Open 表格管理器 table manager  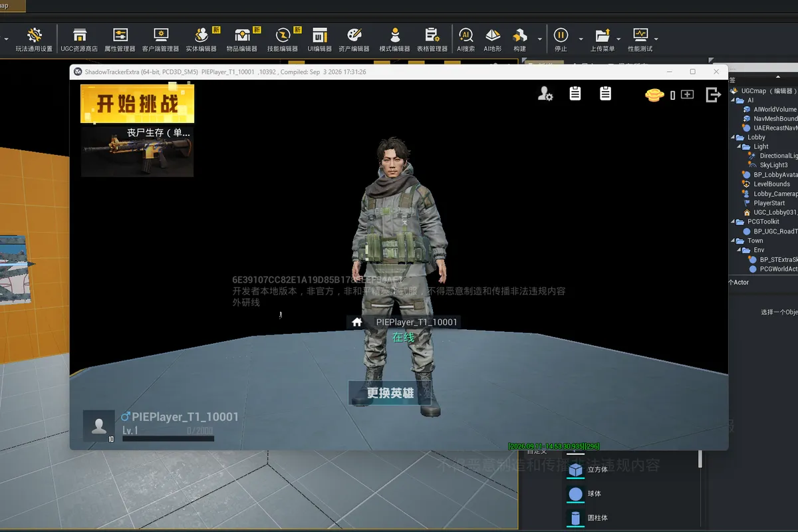(x=432, y=40)
